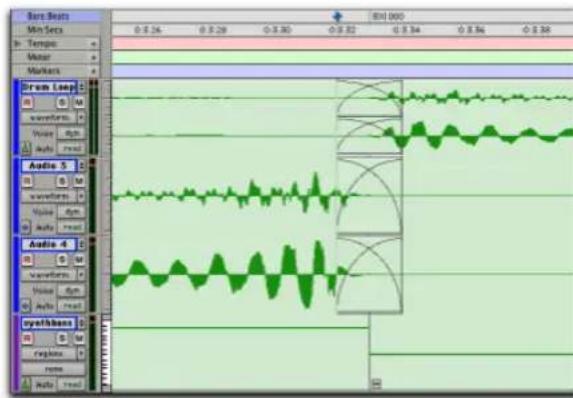Screen dimensions: 573x398
Task: Mute the synthbass track
Action: coord(79,338)
